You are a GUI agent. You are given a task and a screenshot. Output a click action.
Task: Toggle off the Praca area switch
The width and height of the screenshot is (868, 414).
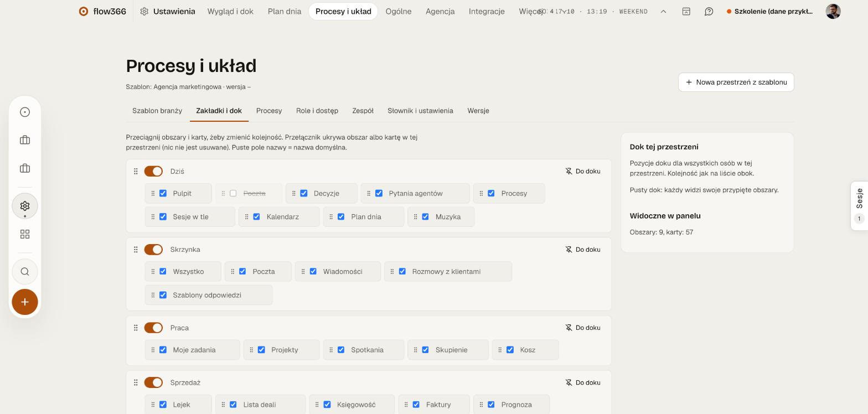(153, 328)
